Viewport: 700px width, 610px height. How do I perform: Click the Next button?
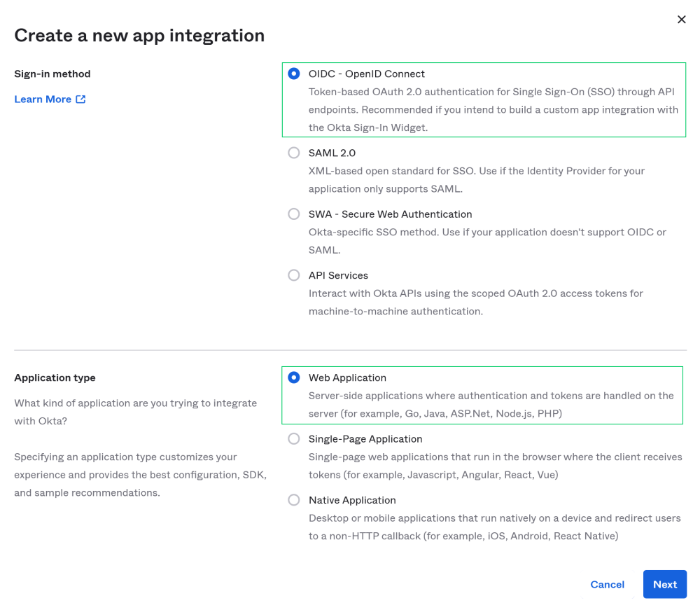pos(665,584)
